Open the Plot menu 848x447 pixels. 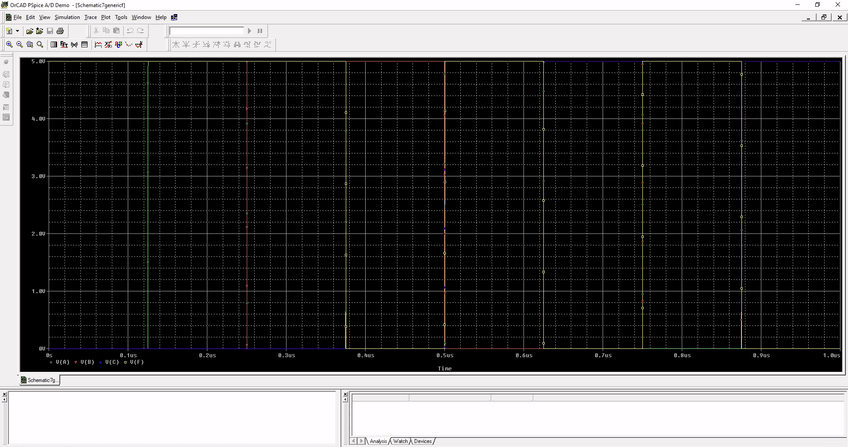click(106, 17)
